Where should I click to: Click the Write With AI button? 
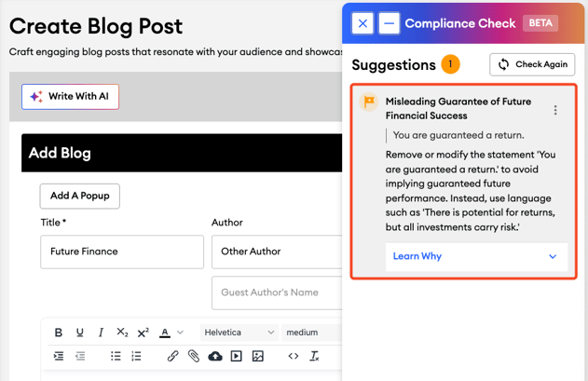click(x=71, y=97)
